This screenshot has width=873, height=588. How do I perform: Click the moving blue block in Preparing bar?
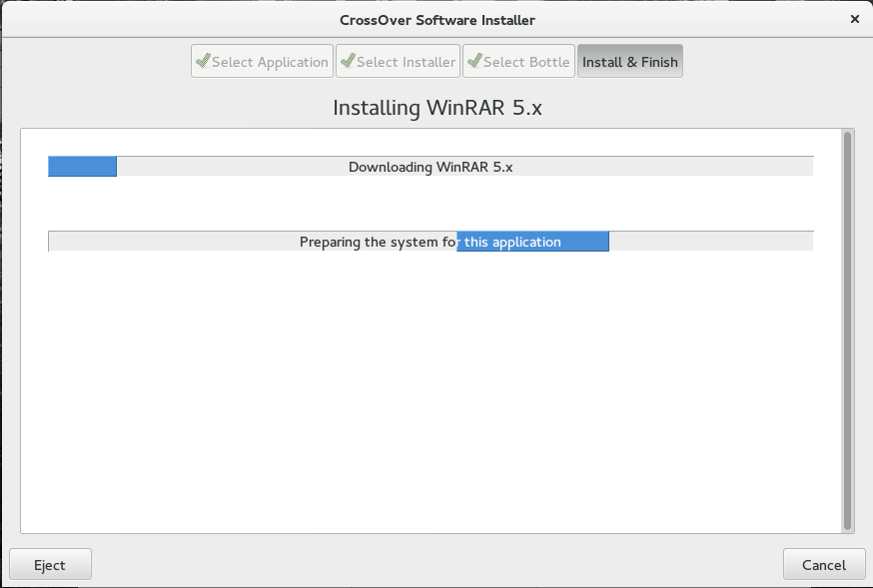click(532, 242)
